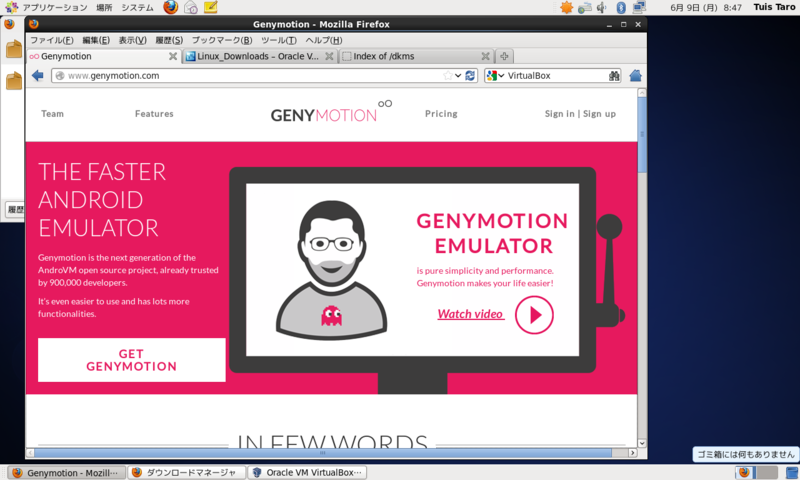Open the 場所 panel menu
The height and width of the screenshot is (480, 800).
[x=104, y=8]
